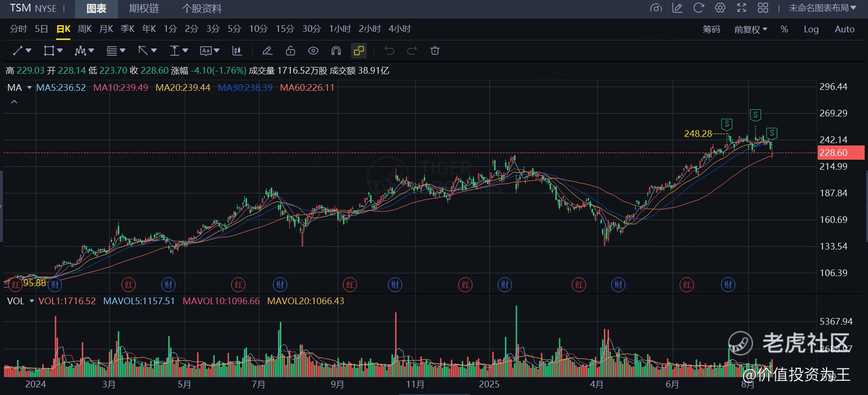Delete all drawings with trash icon

pos(435,51)
